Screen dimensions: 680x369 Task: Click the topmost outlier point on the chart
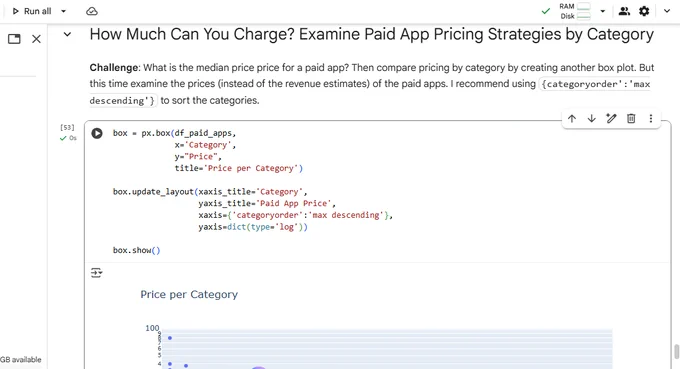coord(170,338)
